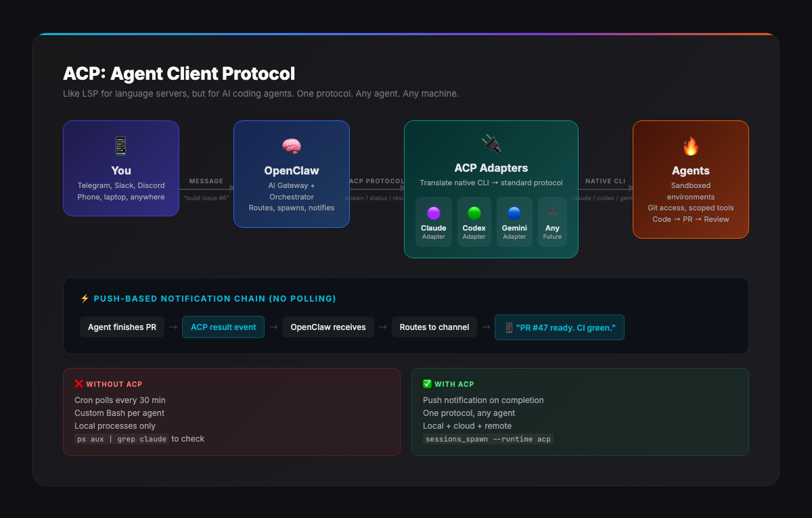Click the Codex Adapter label
The height and width of the screenshot is (518, 812).
coord(474,232)
